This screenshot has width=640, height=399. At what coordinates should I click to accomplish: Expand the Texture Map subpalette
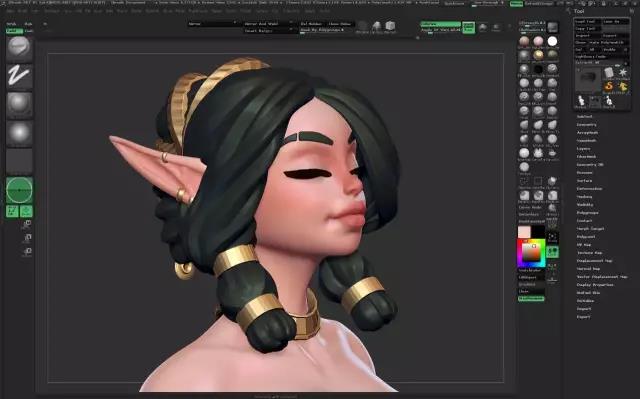coord(589,253)
